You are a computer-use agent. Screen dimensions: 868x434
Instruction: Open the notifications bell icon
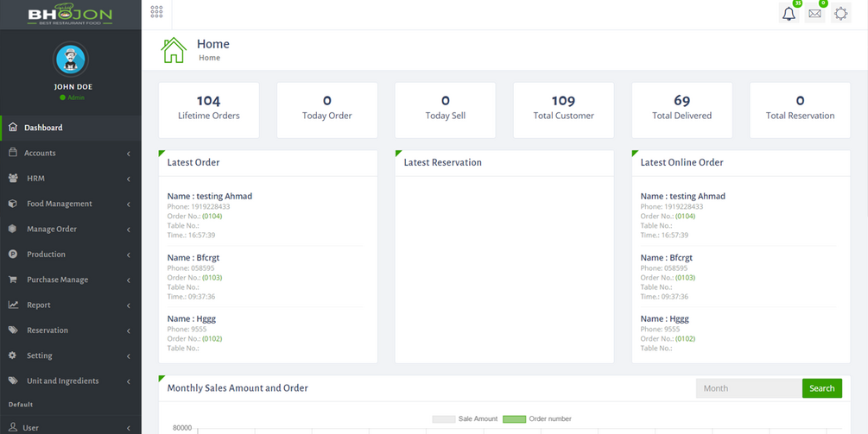tap(789, 13)
